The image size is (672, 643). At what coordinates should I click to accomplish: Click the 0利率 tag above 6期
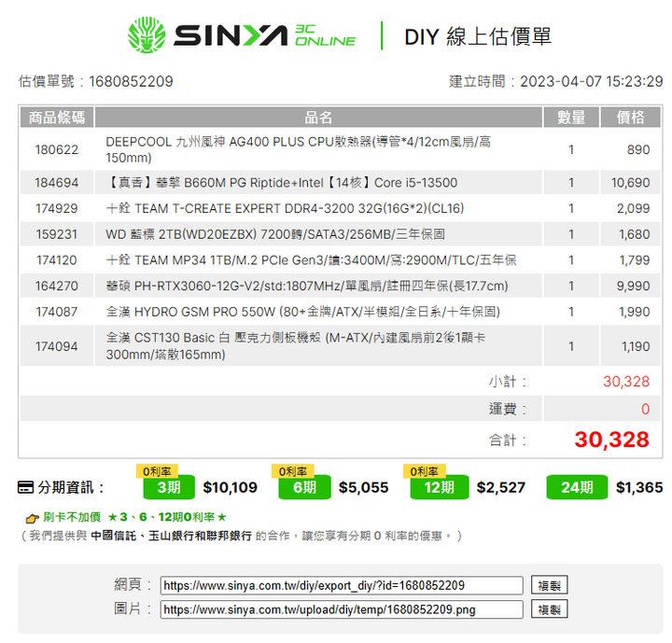pos(293,471)
